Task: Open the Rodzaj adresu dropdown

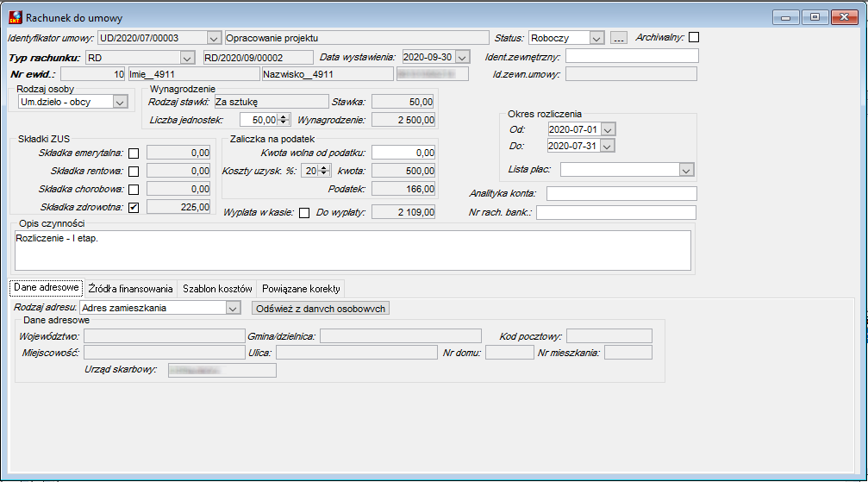Action: click(233, 308)
